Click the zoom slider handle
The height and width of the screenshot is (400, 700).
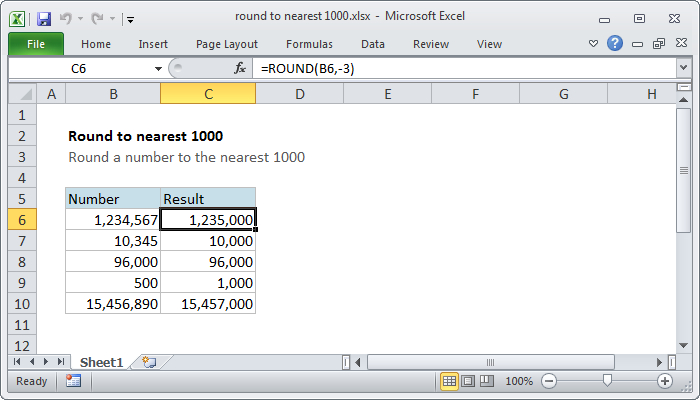(606, 381)
